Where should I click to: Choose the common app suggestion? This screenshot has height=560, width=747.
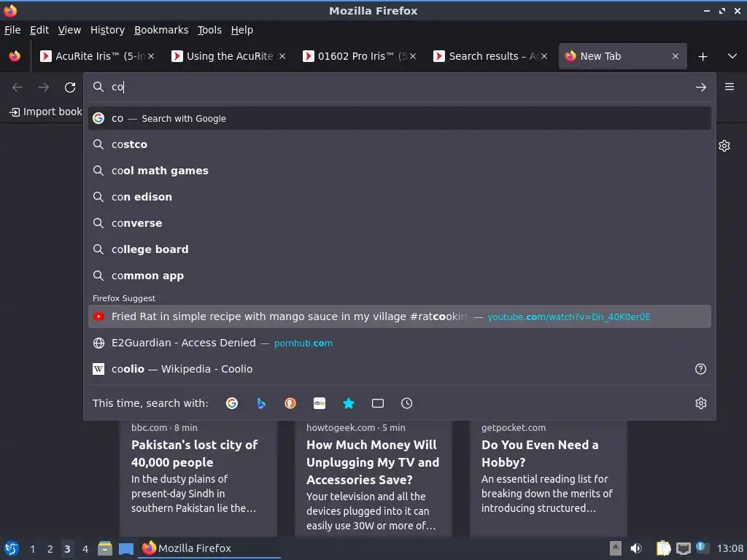(x=399, y=275)
